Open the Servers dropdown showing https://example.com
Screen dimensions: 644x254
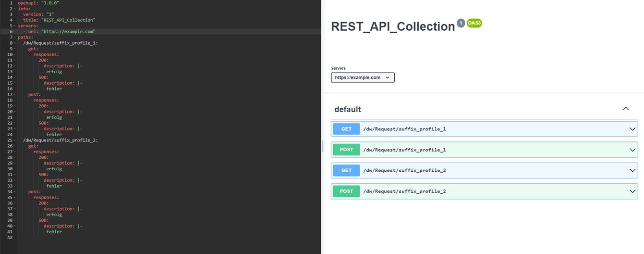(363, 77)
